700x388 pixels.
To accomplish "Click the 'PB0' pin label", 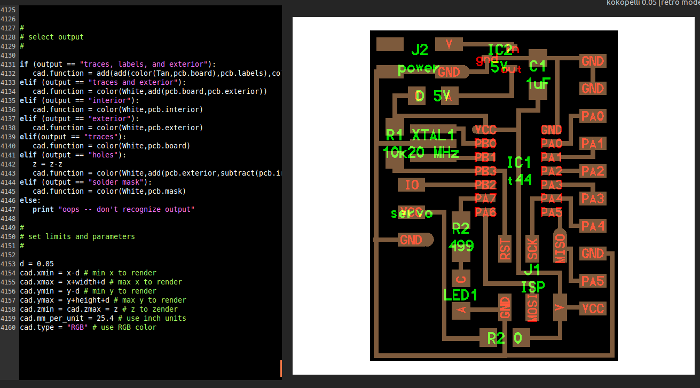I will pos(485,144).
